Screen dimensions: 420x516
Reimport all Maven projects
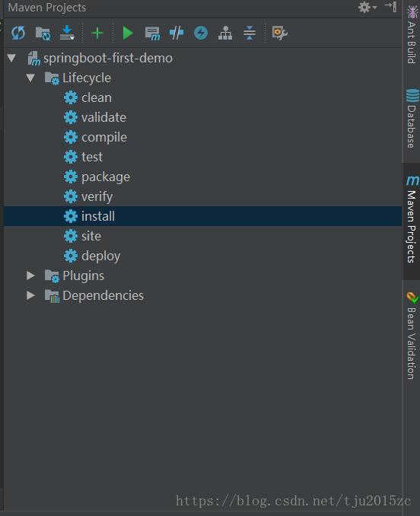click(18, 33)
